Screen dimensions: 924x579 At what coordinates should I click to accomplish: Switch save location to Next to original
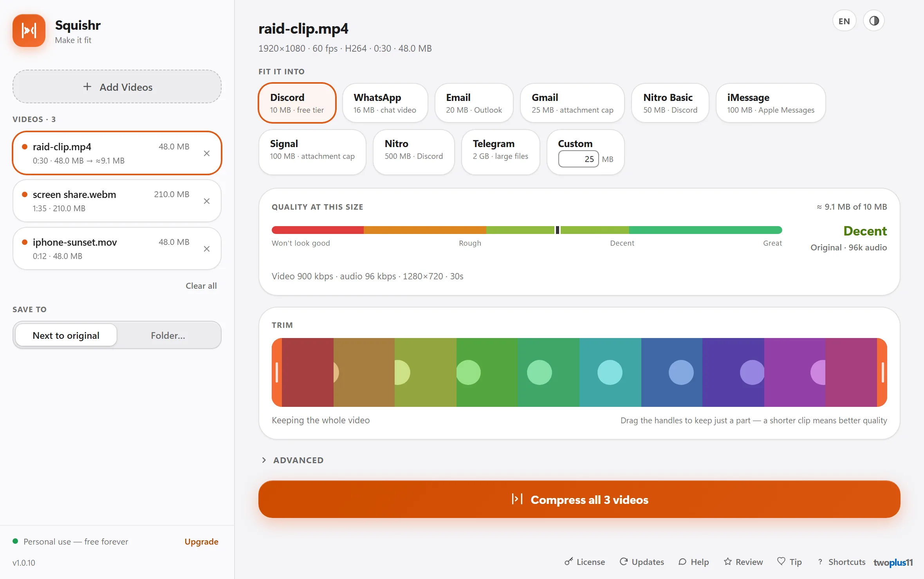point(66,335)
